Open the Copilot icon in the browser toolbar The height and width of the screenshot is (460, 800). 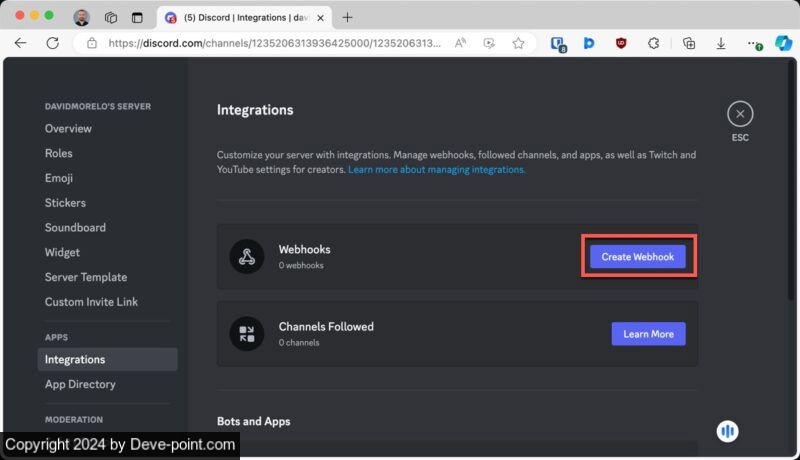click(x=784, y=43)
